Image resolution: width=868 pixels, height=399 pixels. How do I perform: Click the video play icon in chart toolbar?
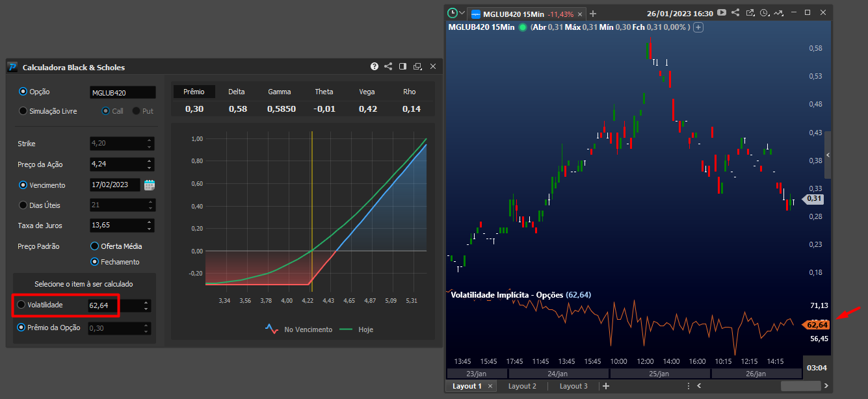pyautogui.click(x=721, y=13)
